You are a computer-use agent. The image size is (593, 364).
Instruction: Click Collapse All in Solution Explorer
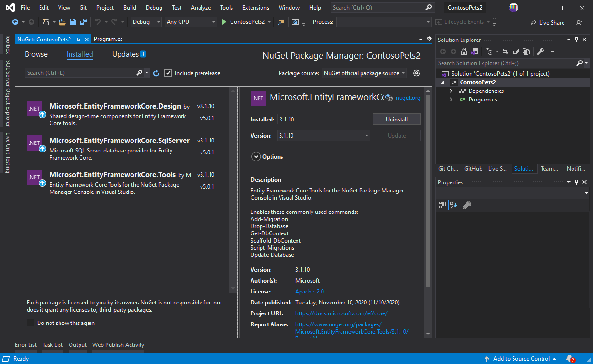[x=516, y=51]
